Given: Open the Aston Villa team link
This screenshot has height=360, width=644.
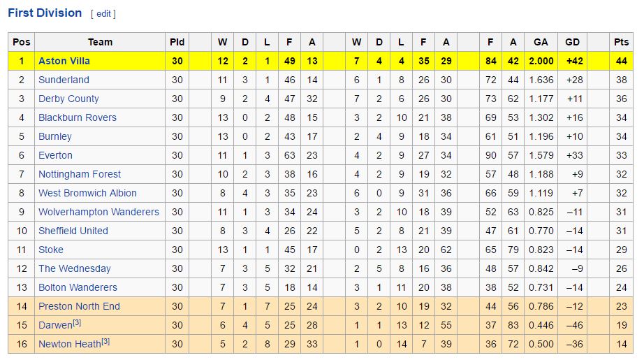Looking at the screenshot, I should (x=64, y=61).
